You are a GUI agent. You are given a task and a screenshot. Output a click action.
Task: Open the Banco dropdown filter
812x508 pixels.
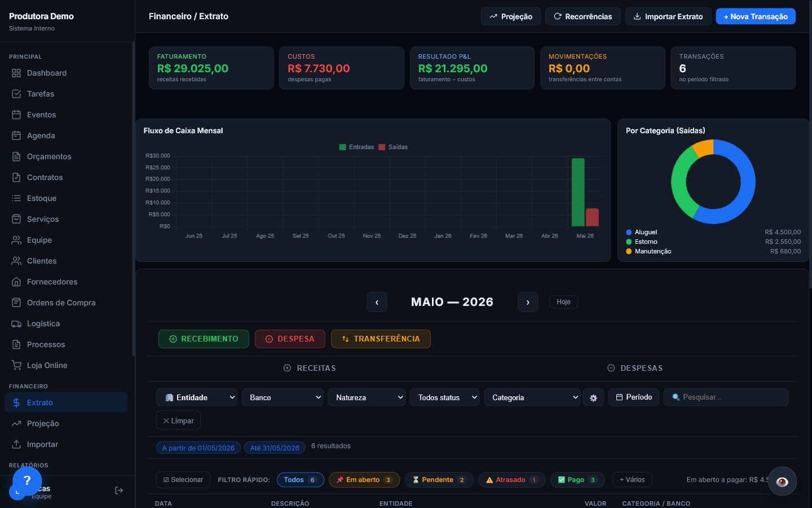click(x=283, y=397)
